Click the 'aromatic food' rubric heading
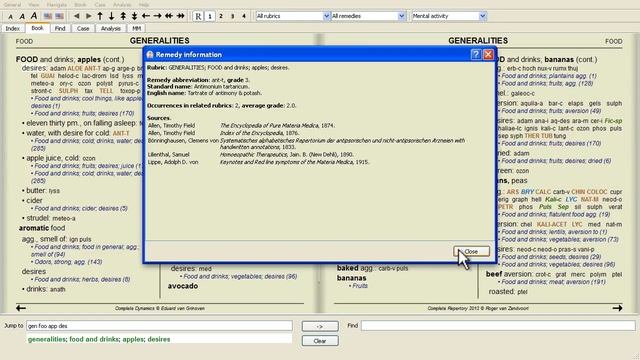This screenshot has height=360, width=640. click(42, 228)
